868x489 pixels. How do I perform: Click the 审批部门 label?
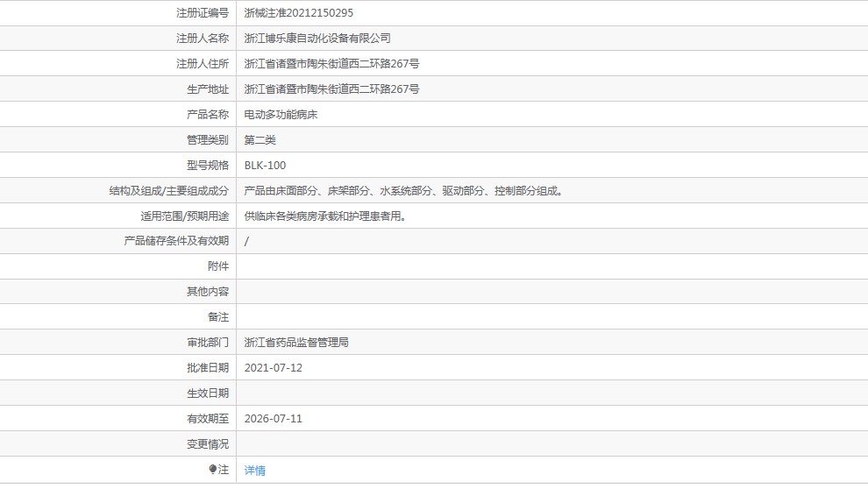point(208,343)
